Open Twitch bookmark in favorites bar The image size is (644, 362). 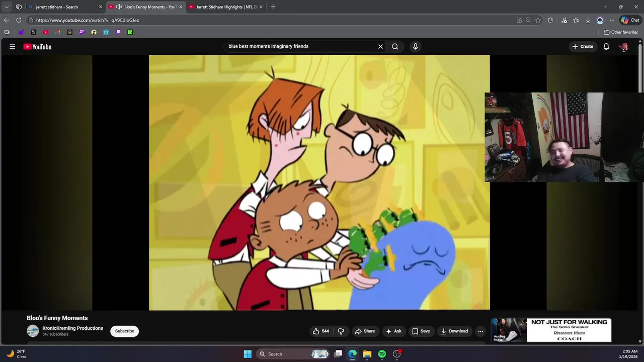118,32
